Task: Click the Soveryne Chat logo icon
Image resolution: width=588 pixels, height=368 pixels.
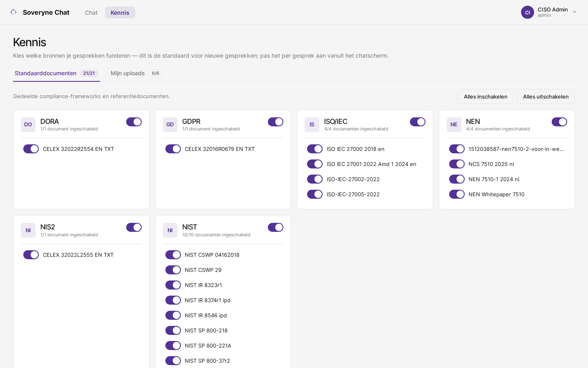Action: (14, 12)
